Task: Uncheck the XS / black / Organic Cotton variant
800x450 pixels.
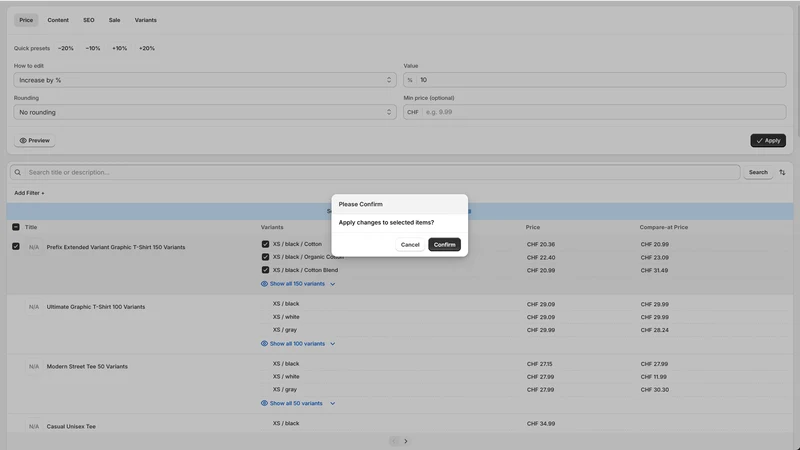Action: 265,257
